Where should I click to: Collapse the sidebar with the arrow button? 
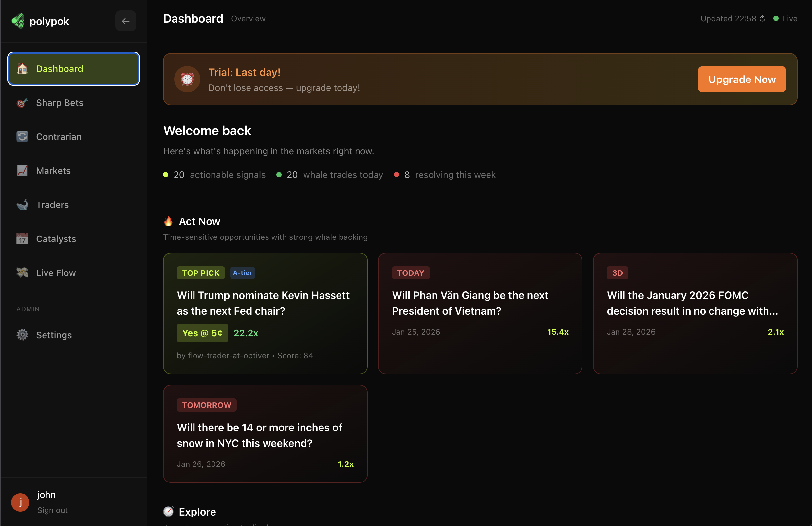[x=125, y=21]
